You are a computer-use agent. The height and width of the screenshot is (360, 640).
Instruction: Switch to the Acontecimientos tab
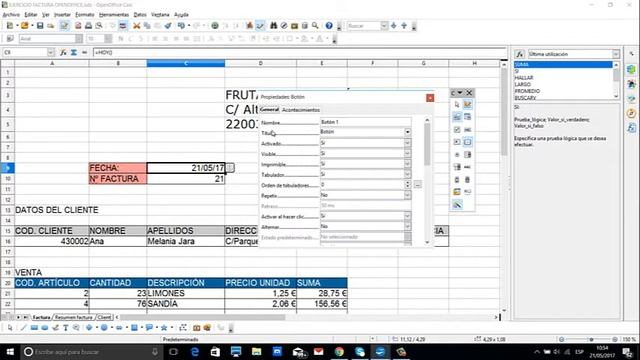(301, 110)
